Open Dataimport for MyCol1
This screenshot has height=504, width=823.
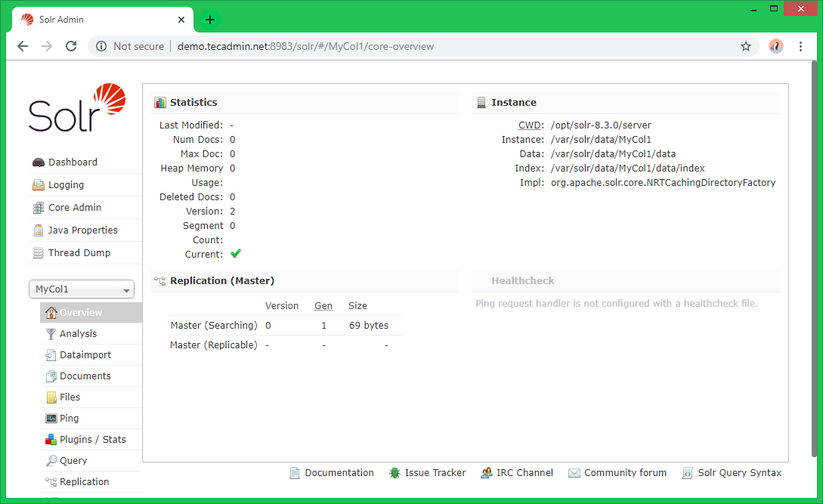click(85, 355)
